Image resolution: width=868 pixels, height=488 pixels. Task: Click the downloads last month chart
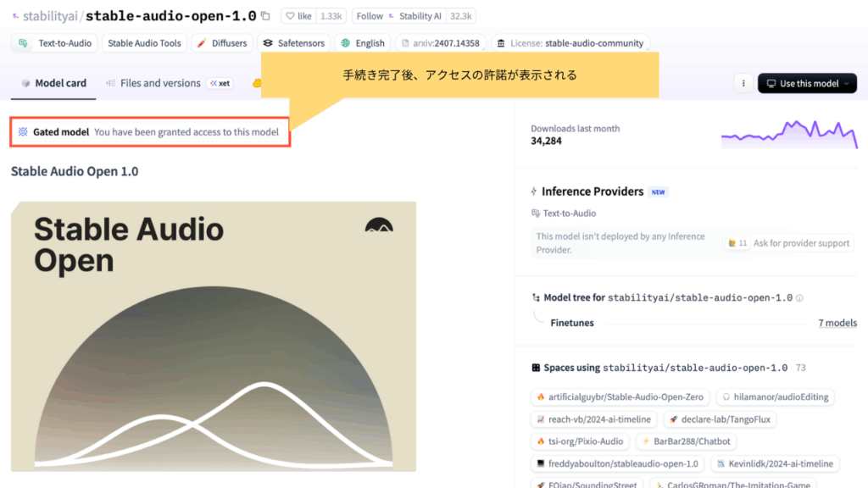click(x=788, y=135)
